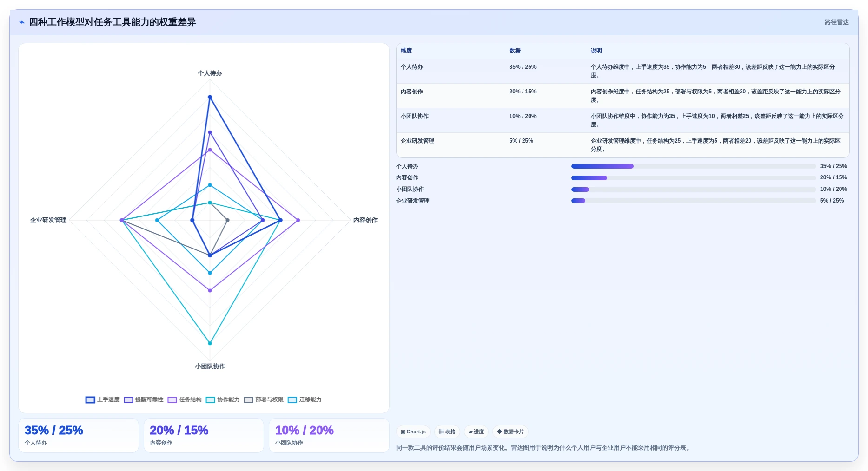Screen dimensions: 868x471
Task: Click the footer description starting 同一款工具的评价结果
Action: (x=543, y=448)
